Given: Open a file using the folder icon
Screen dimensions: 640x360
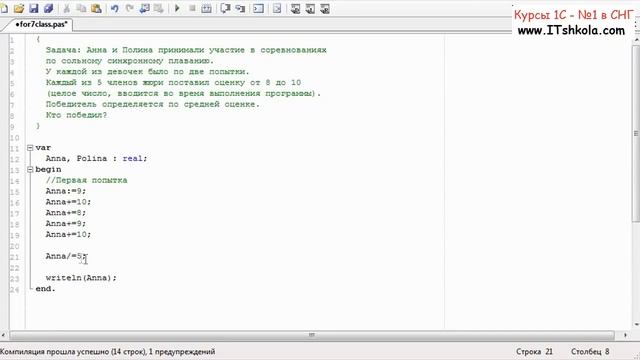Looking at the screenshot, I should coord(19,8).
